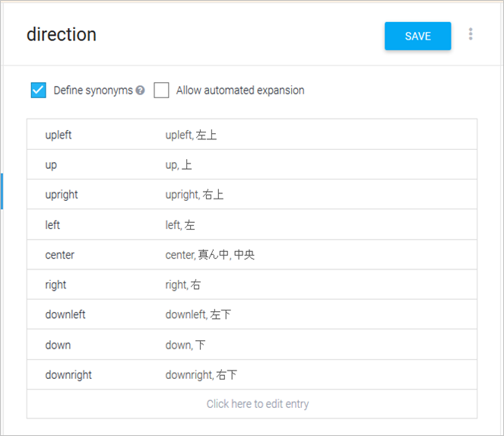Edit the entity name 'direction'

[x=62, y=35]
